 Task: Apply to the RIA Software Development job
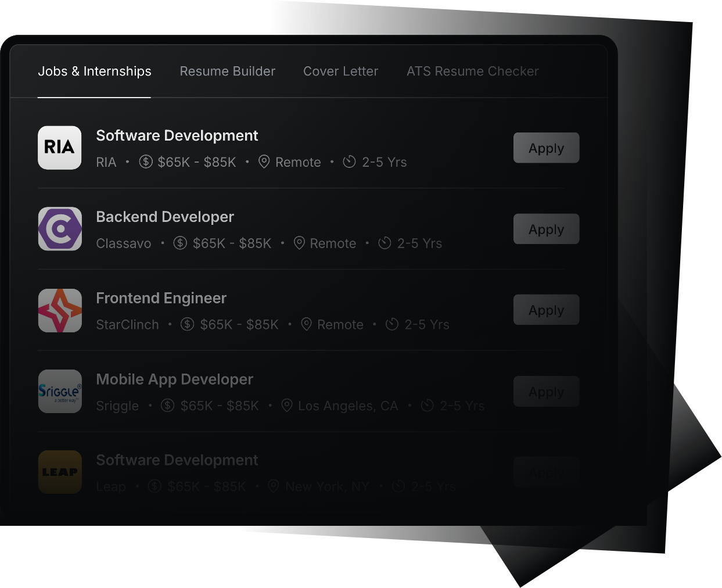tap(546, 148)
